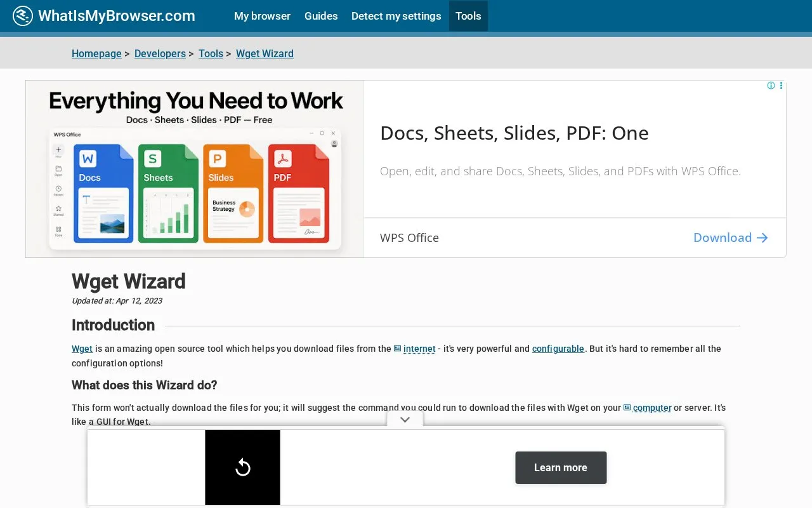812x508 pixels.
Task: Open Tools breadcrumb link
Action: coord(211,54)
